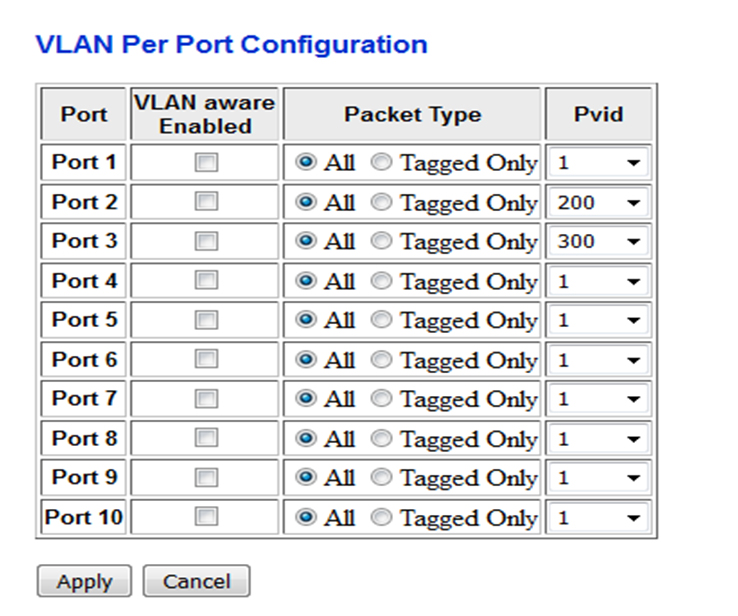Expand Port 2 Pvid dropdown showing 200
Viewport: 738px width, 616px height.
point(598,203)
